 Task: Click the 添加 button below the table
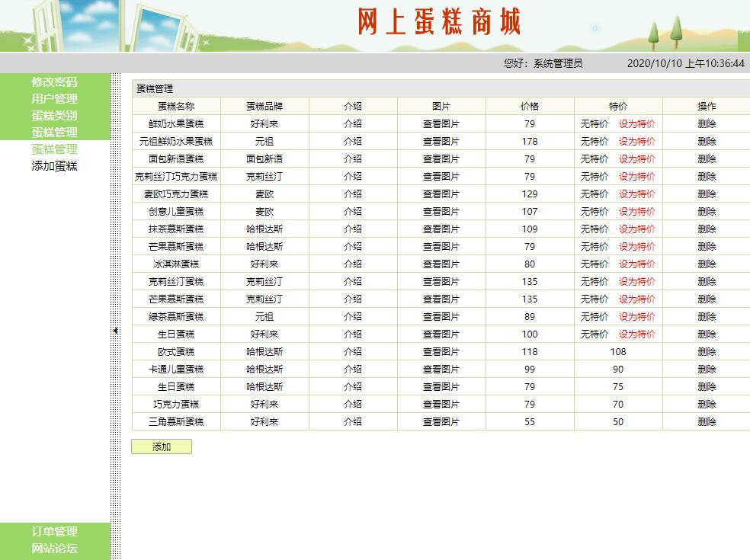pyautogui.click(x=161, y=446)
